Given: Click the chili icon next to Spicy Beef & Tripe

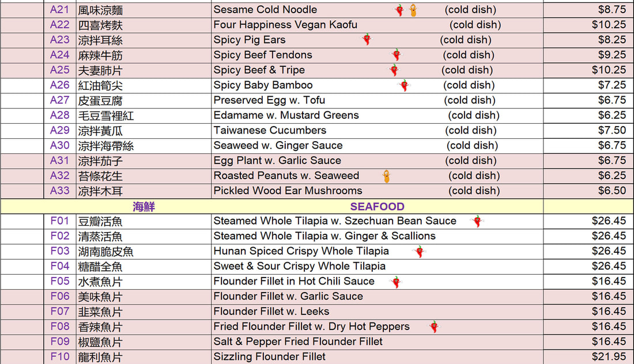Looking at the screenshot, I should [394, 70].
